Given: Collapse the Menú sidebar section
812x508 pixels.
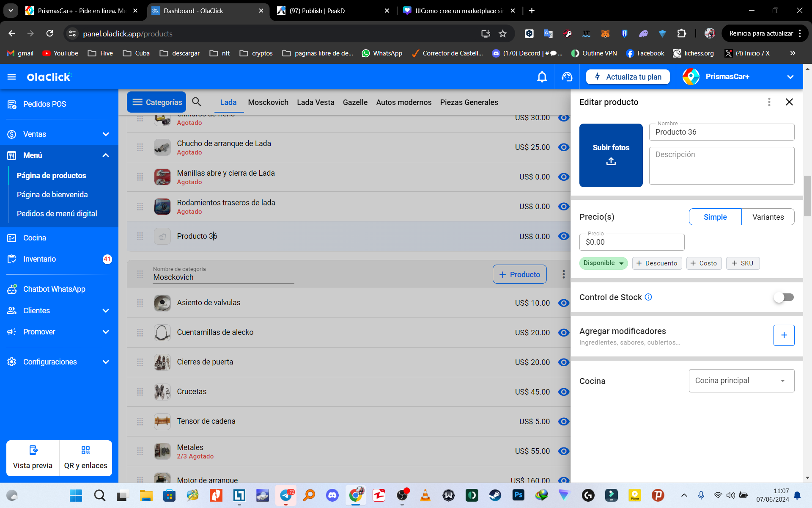Looking at the screenshot, I should tap(106, 155).
